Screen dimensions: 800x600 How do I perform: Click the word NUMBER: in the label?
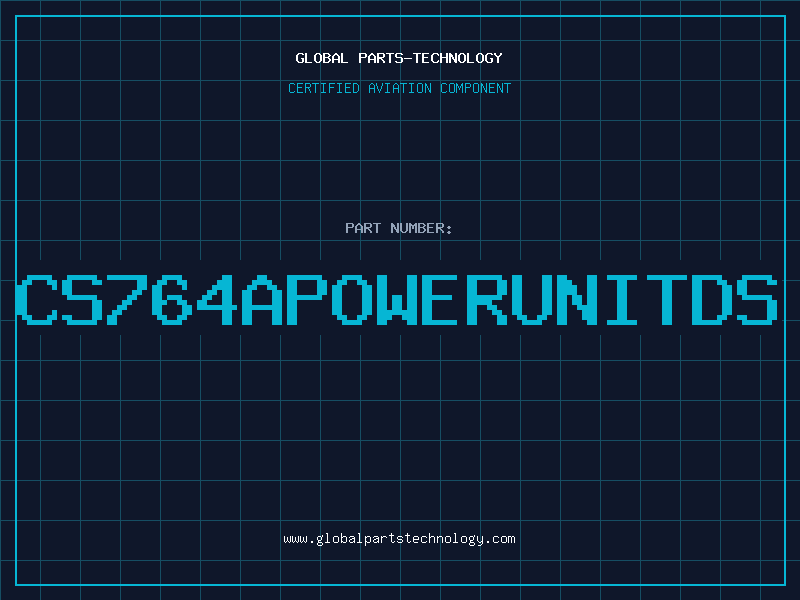click(x=419, y=228)
